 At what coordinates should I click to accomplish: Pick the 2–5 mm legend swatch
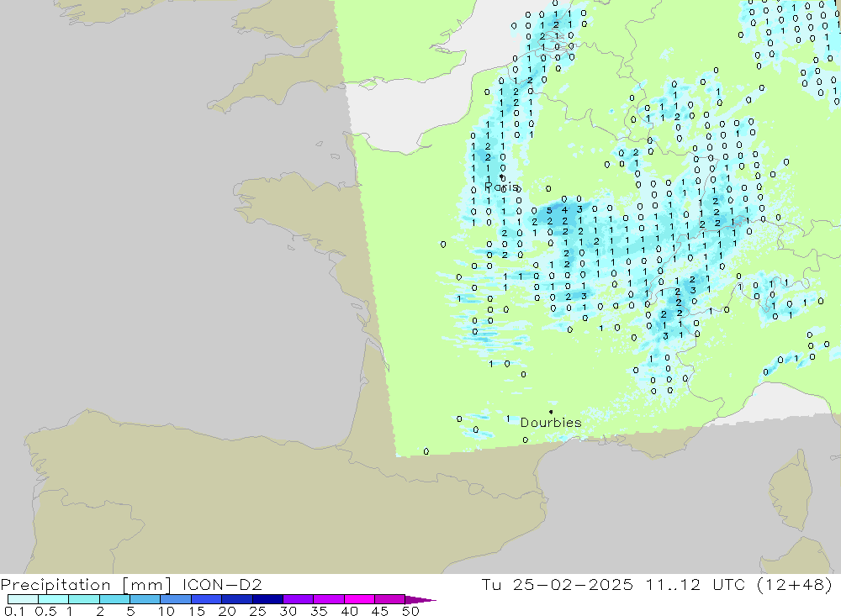(114, 599)
